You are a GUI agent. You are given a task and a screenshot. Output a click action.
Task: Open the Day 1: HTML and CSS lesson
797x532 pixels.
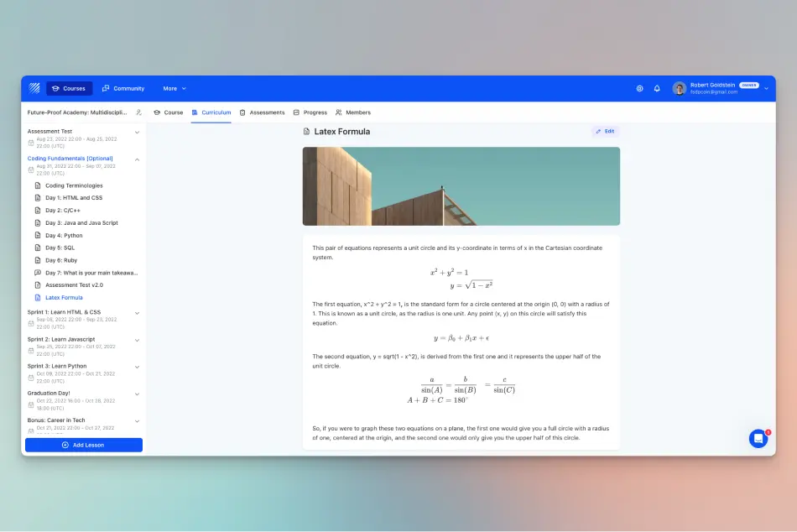74,198
